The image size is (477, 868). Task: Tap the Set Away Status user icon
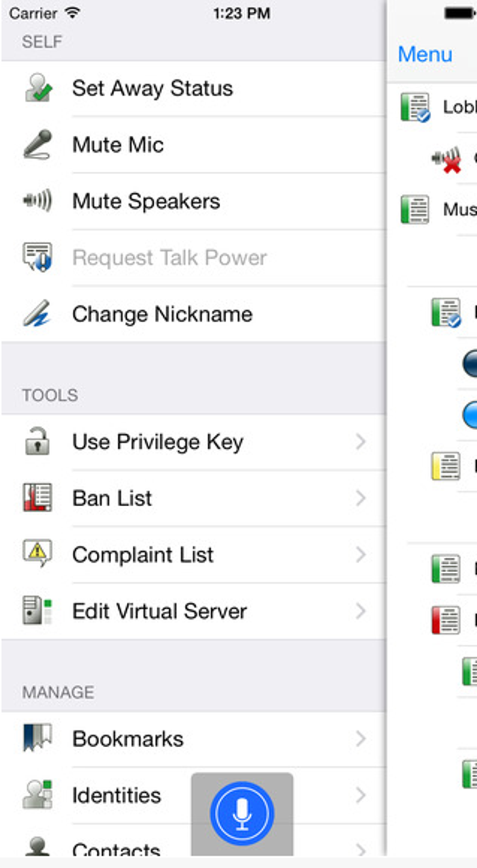click(38, 88)
